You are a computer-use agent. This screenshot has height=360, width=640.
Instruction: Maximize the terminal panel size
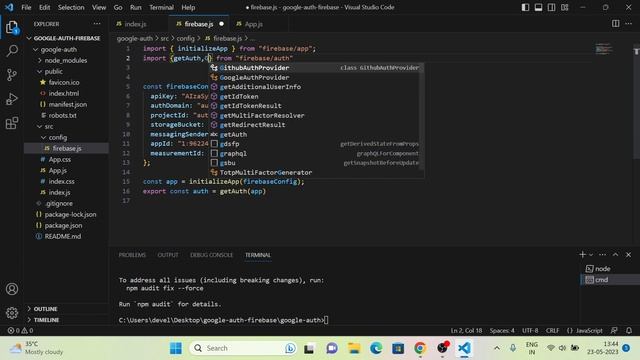click(616, 255)
